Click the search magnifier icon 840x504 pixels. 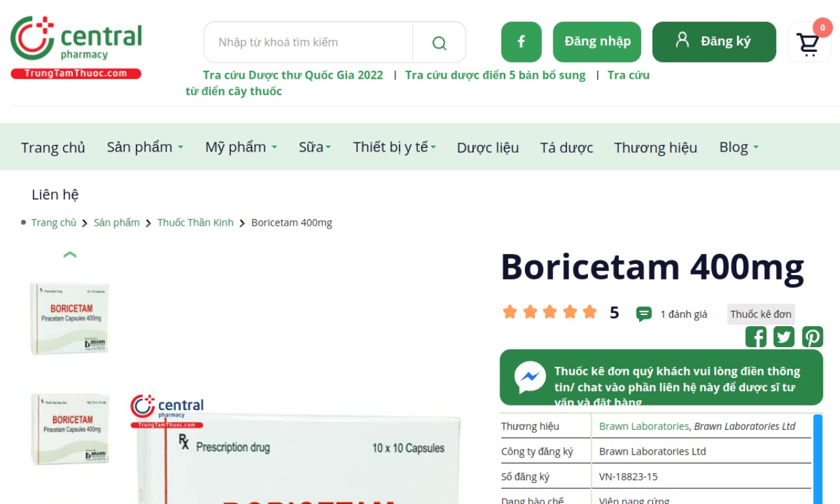(439, 43)
